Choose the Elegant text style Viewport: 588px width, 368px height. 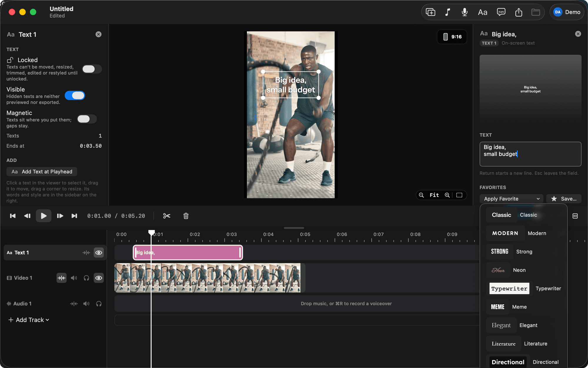(523, 325)
